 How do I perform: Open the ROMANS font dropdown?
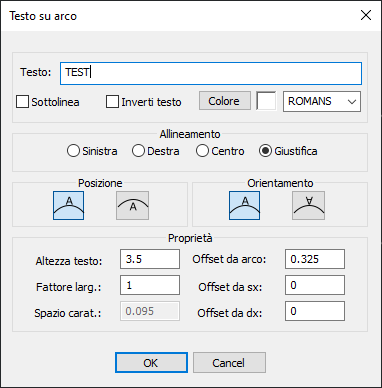point(322,101)
